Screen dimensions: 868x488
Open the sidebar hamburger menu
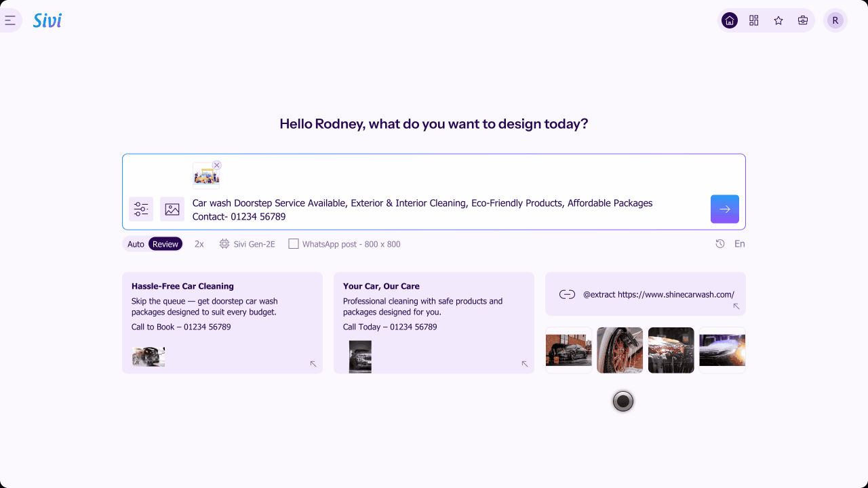10,20
